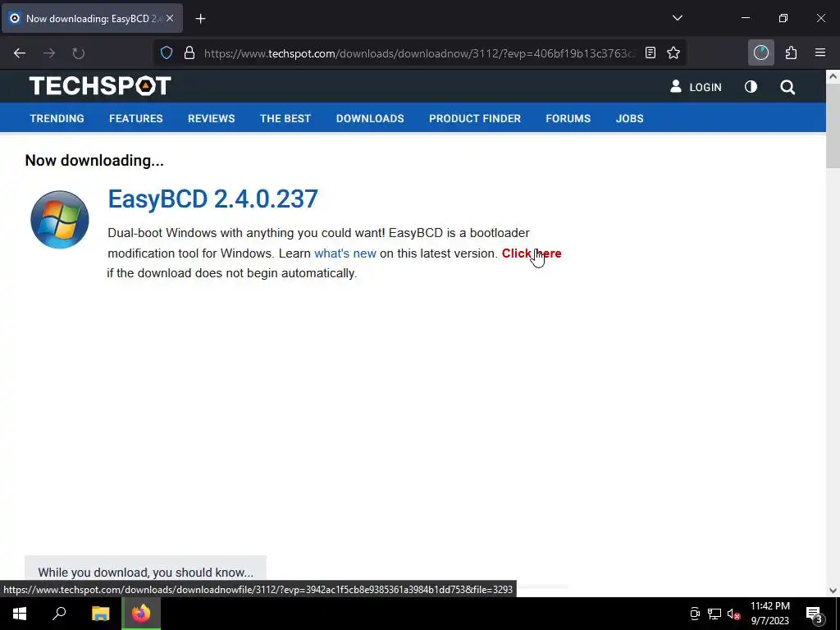Open the tracking protection shield icon
The height and width of the screenshot is (630, 840).
pyautogui.click(x=167, y=53)
